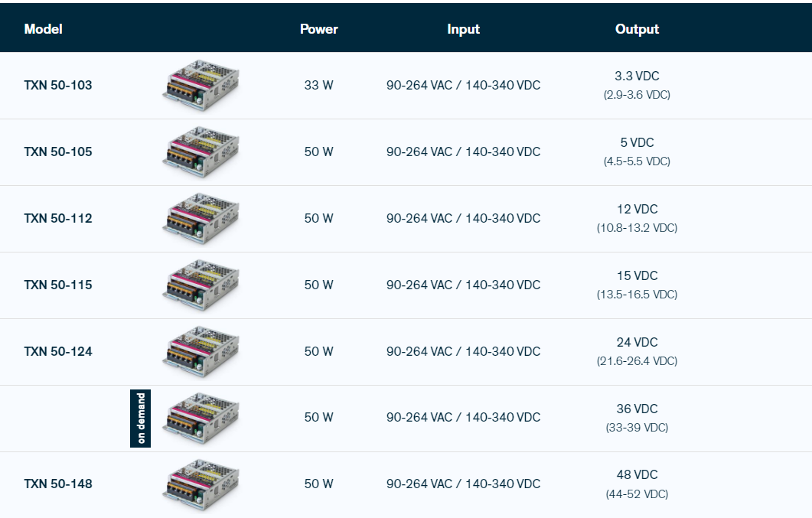Image resolution: width=812 pixels, height=518 pixels.
Task: Click the TXN 50-103 product image
Action: [201, 86]
